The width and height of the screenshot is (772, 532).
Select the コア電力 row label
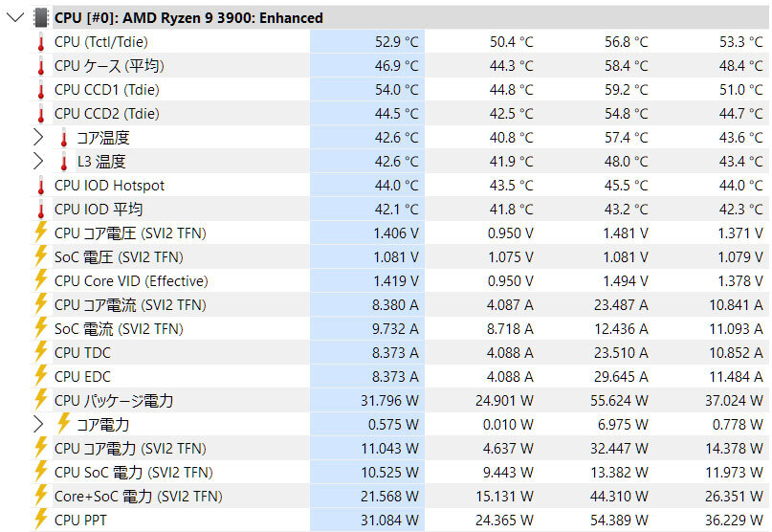pyautogui.click(x=103, y=424)
